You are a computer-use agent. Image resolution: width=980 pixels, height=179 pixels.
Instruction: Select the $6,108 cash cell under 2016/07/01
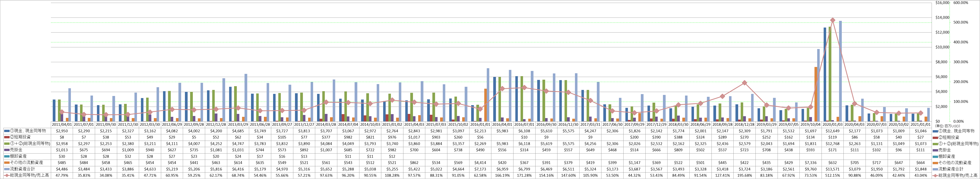(524, 131)
